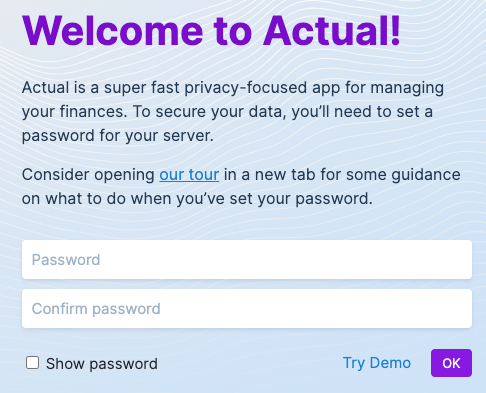The image size is (486, 393).
Task: Click the word "managing" in the first paragraph
Action: click(407, 88)
